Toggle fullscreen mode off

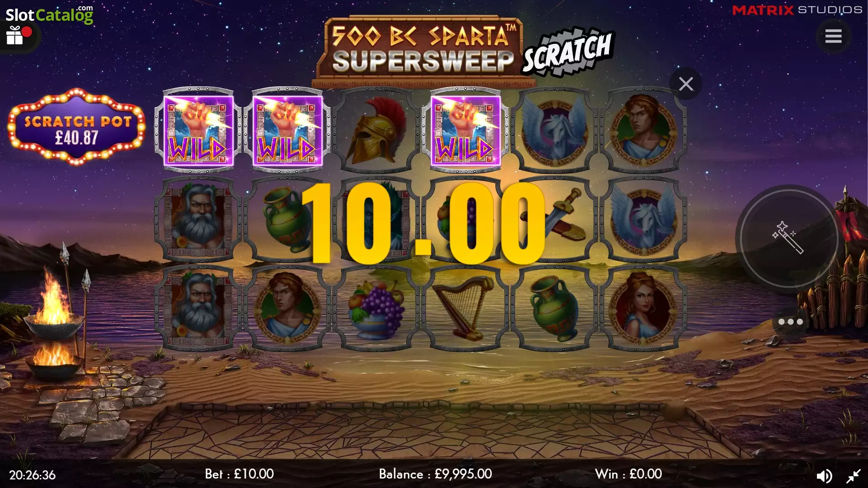[853, 476]
